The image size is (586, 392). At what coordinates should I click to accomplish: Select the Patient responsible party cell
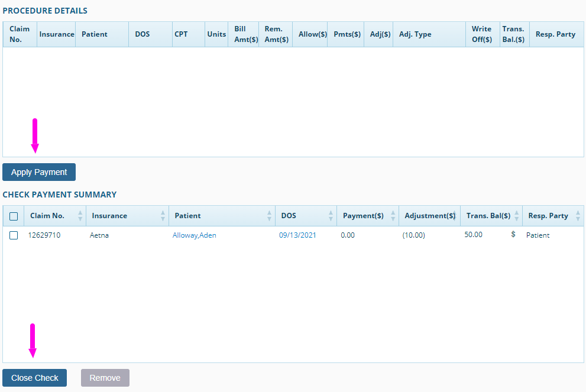[538, 235]
